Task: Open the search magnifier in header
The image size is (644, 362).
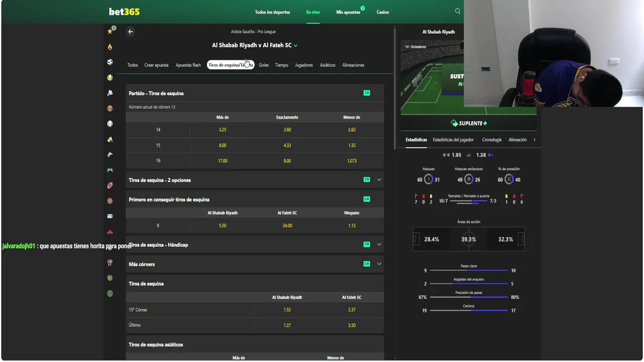Action: pyautogui.click(x=457, y=12)
